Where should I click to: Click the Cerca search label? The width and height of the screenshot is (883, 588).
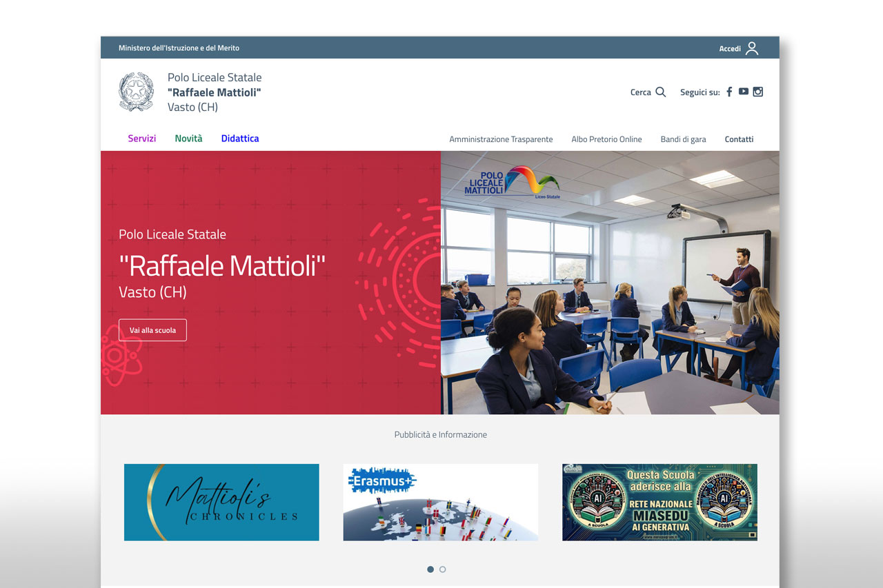640,92
